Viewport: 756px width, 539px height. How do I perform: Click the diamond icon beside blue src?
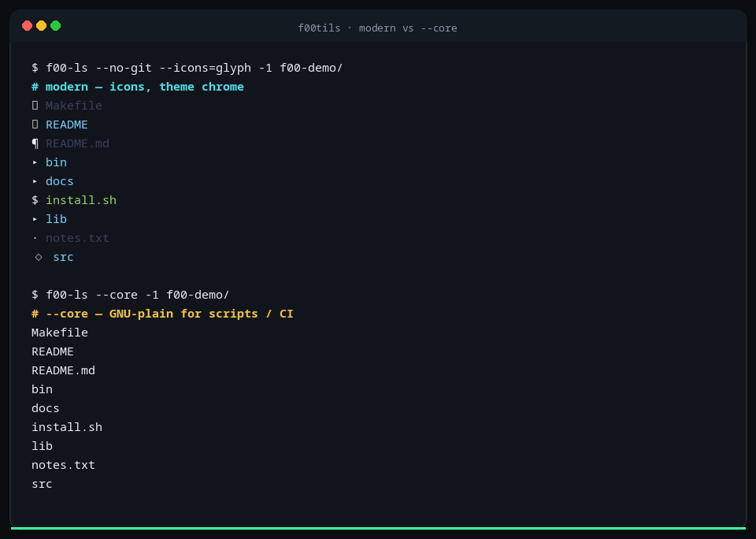[39, 257]
